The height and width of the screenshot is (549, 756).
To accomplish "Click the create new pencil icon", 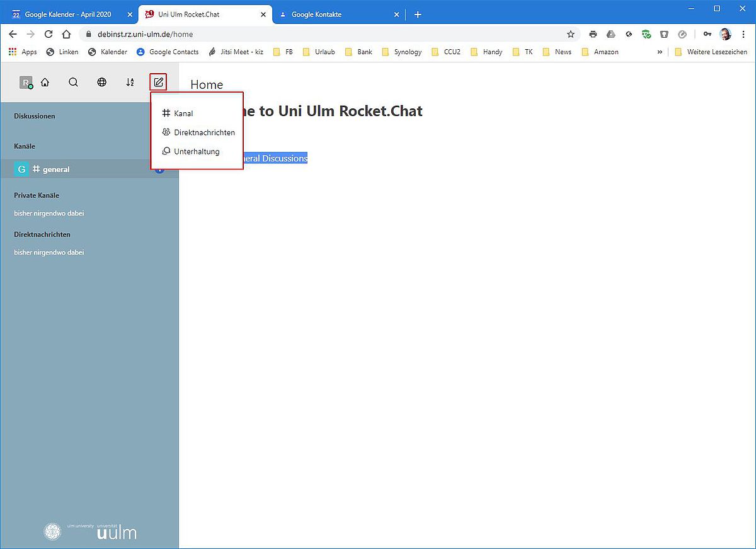I will pos(158,82).
